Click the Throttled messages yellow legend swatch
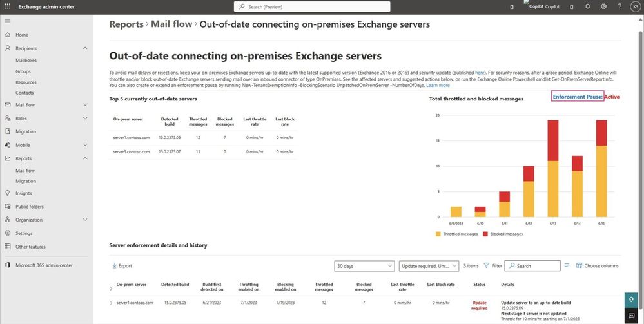644x324 pixels. tap(438, 234)
